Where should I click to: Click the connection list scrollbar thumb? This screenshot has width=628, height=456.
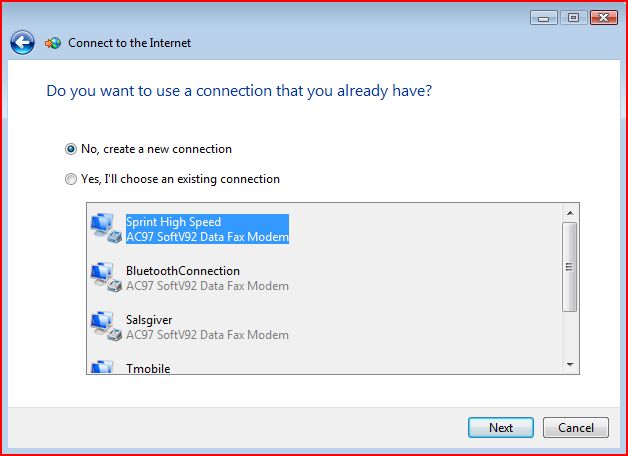(570, 267)
